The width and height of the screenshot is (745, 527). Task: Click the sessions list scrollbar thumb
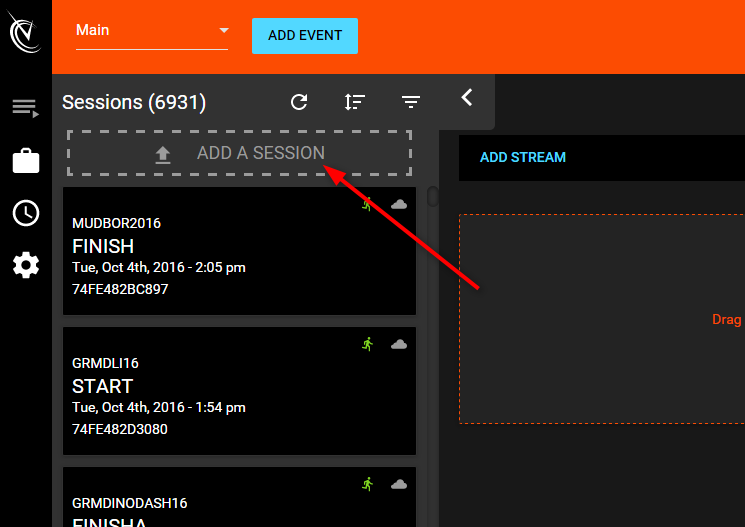point(432,196)
